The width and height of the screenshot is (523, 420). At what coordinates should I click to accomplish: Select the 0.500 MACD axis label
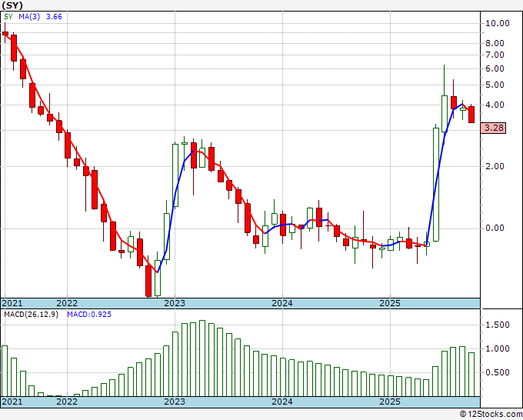[x=499, y=373]
